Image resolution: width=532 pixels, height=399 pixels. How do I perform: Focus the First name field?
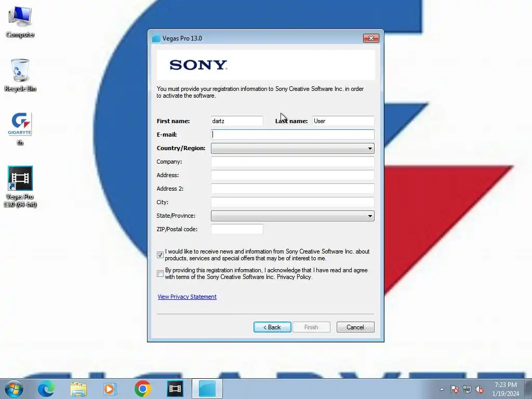(237, 121)
